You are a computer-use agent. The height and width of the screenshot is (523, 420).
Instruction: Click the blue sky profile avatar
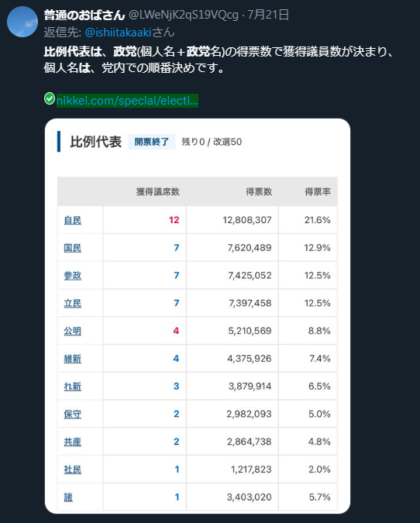(22, 22)
